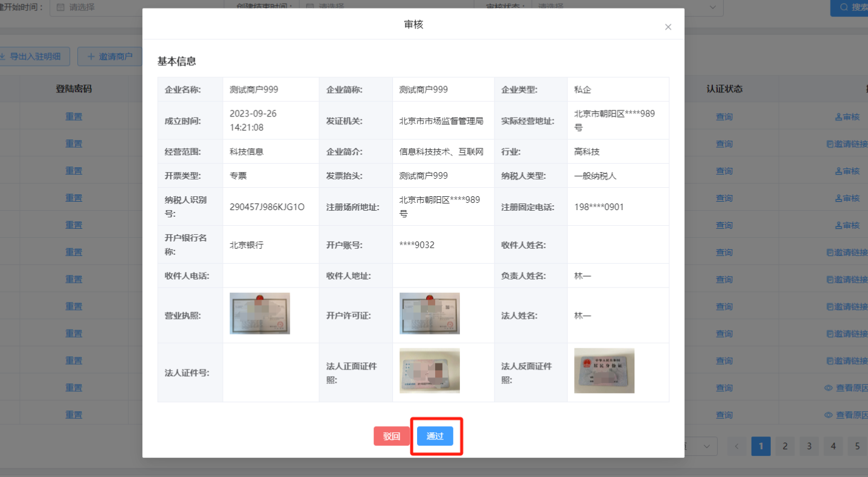View the 法人正面证件照 ID front photo
Screen dimensions: 868x477
(x=429, y=370)
